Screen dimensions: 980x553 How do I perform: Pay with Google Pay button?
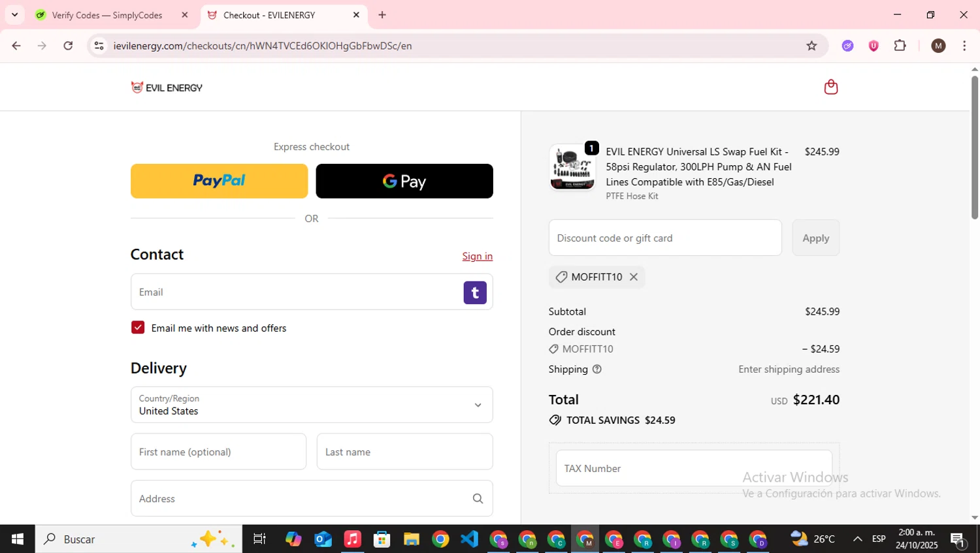coord(404,181)
